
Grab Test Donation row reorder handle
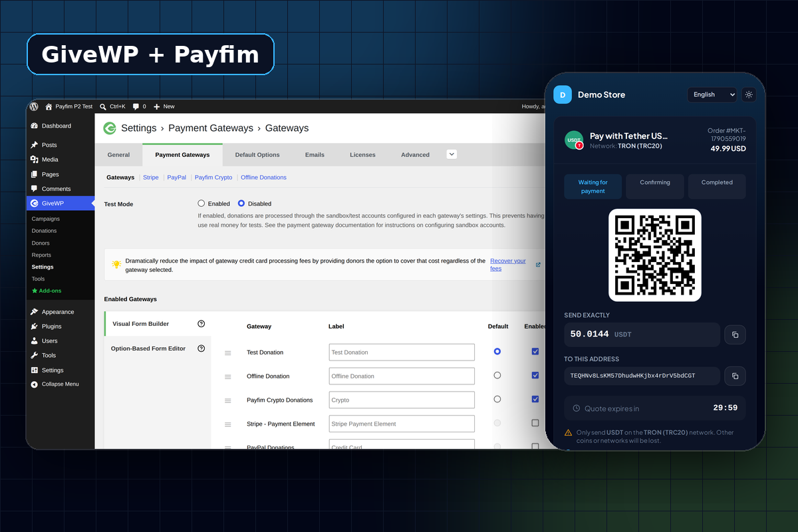click(228, 352)
